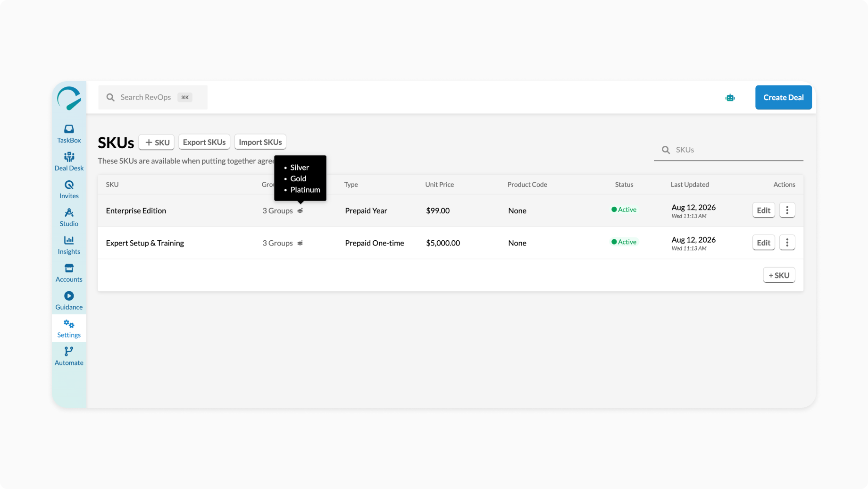
Task: Open more actions for Expert Setup & Training
Action: coord(787,243)
